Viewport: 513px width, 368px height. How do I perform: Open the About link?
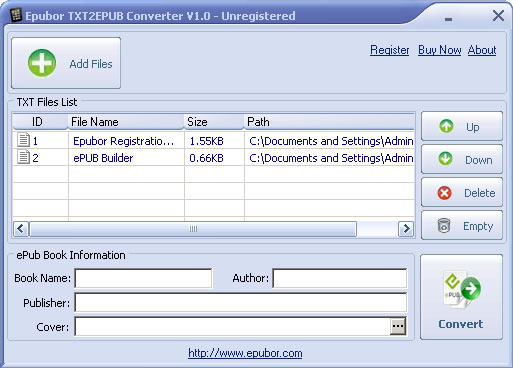[x=482, y=50]
